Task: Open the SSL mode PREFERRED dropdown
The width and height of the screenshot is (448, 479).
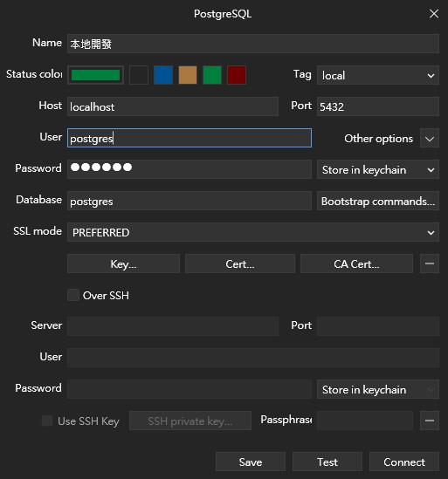Action: coord(253,232)
